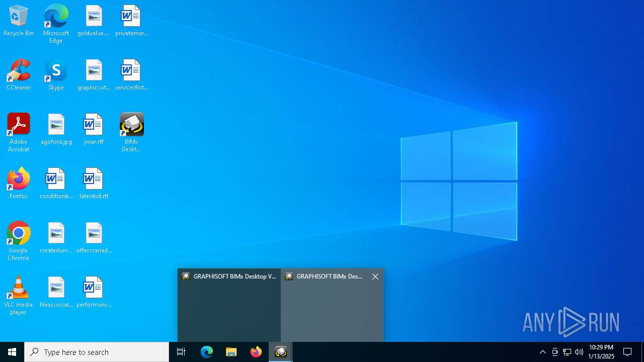Select the servicesfict Word document icon

[x=131, y=75]
